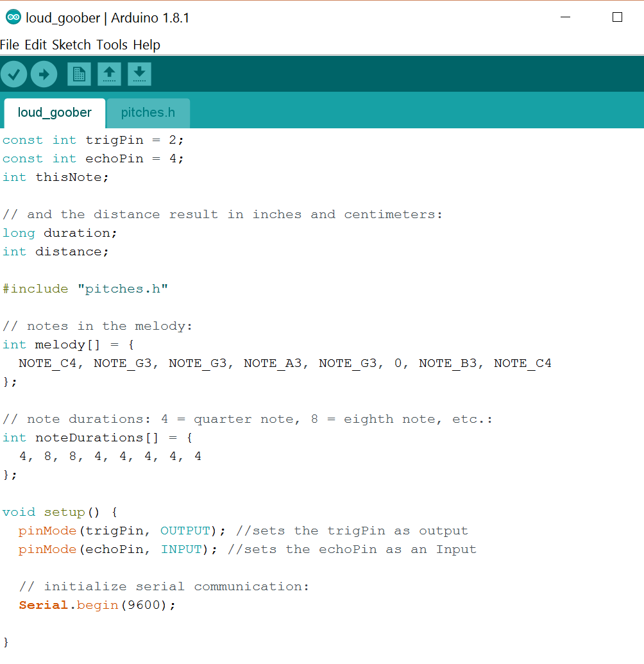The width and height of the screenshot is (644, 664).
Task: Click comment '// initialize serial communication:'
Action: click(x=164, y=587)
